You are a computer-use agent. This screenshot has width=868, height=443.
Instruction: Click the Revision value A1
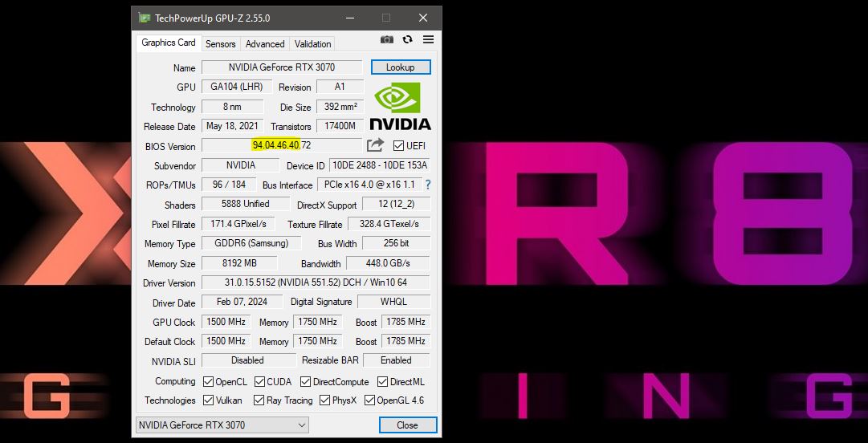pyautogui.click(x=340, y=87)
